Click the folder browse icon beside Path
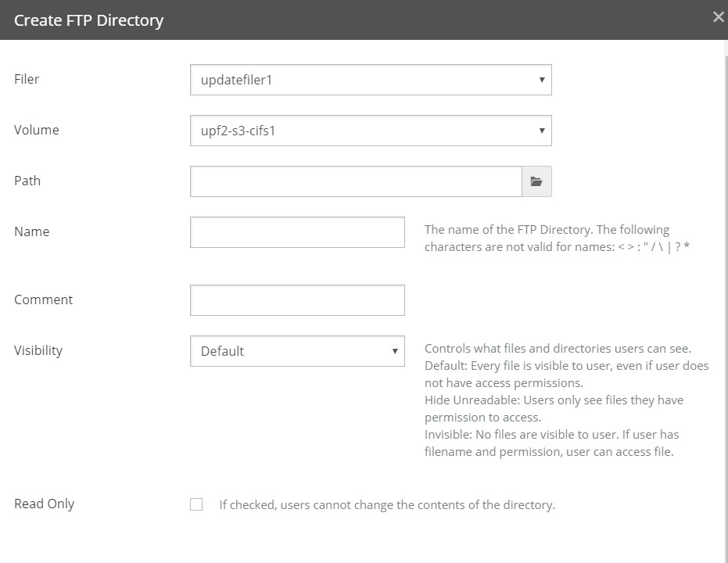The width and height of the screenshot is (728, 563). coord(536,181)
